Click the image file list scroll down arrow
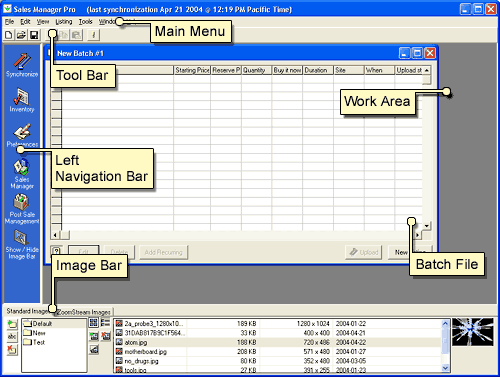Image resolution: width=500 pixels, height=377 pixels. pos(446,368)
